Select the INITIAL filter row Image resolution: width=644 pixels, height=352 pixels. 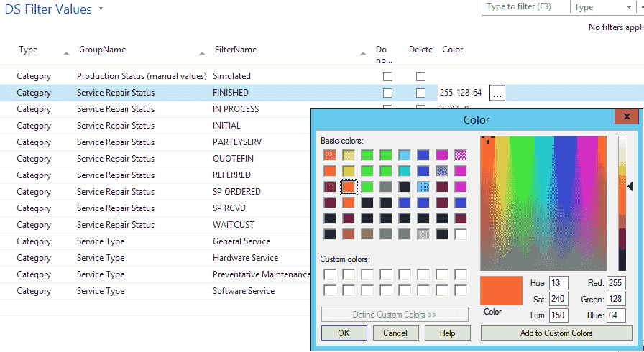[226, 126]
